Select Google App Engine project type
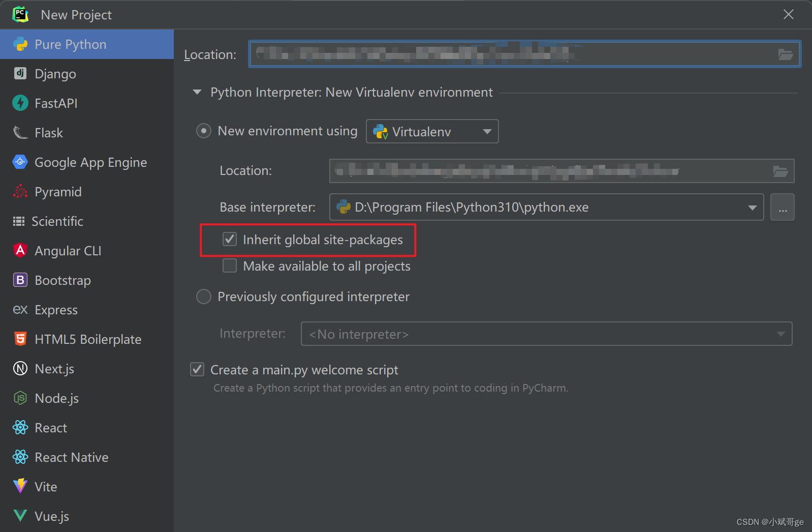Viewport: 812px width, 532px height. (x=87, y=162)
